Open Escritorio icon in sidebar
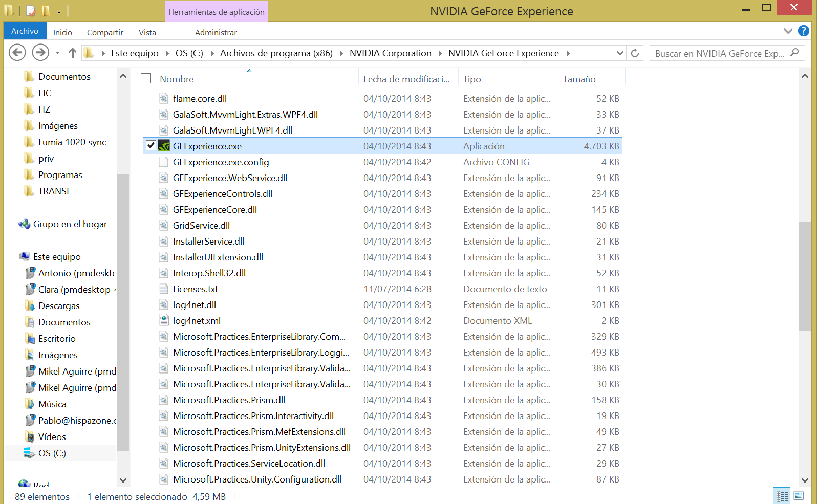This screenshot has height=504, width=817. point(30,339)
